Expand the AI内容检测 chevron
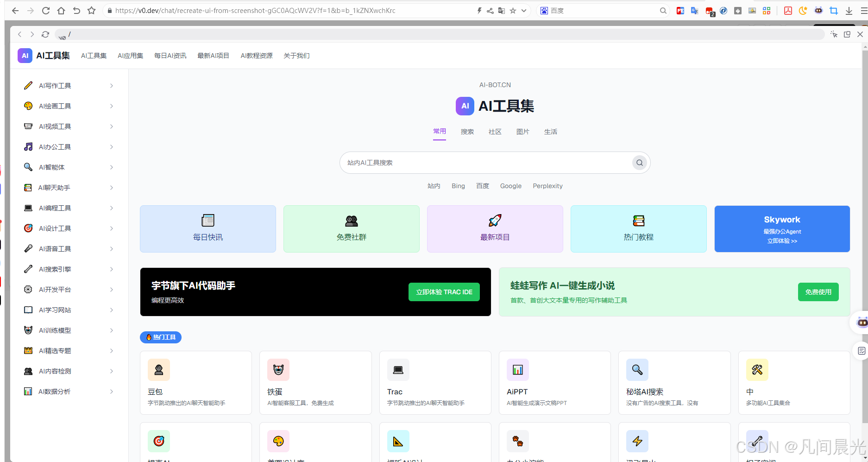The height and width of the screenshot is (462, 868). [x=112, y=371]
